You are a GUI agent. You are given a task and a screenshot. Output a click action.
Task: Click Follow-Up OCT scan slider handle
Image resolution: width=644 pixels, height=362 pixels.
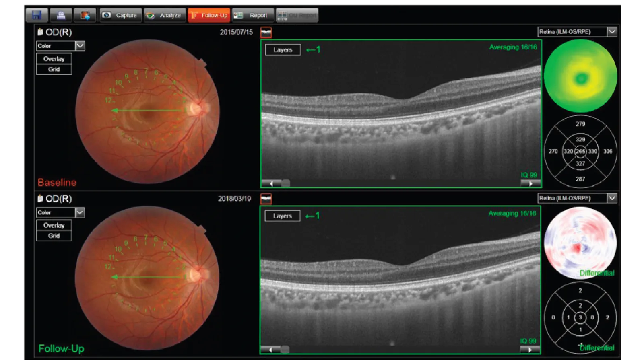pos(285,350)
